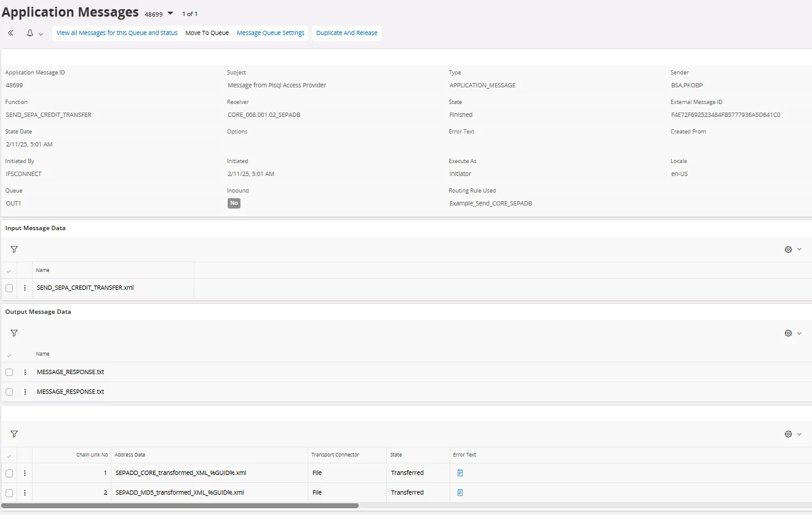This screenshot has width=812, height=515.
Task: Expand the 48699 record selector dropdown
Action: click(x=170, y=14)
